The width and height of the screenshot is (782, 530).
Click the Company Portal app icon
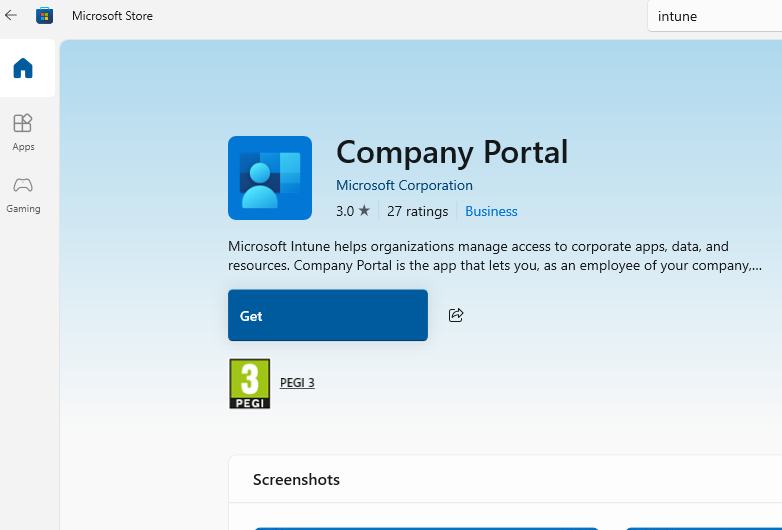click(270, 178)
